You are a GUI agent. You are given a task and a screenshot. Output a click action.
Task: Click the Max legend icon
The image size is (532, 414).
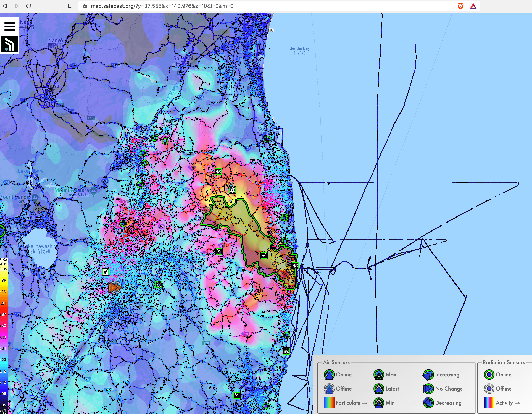click(378, 375)
